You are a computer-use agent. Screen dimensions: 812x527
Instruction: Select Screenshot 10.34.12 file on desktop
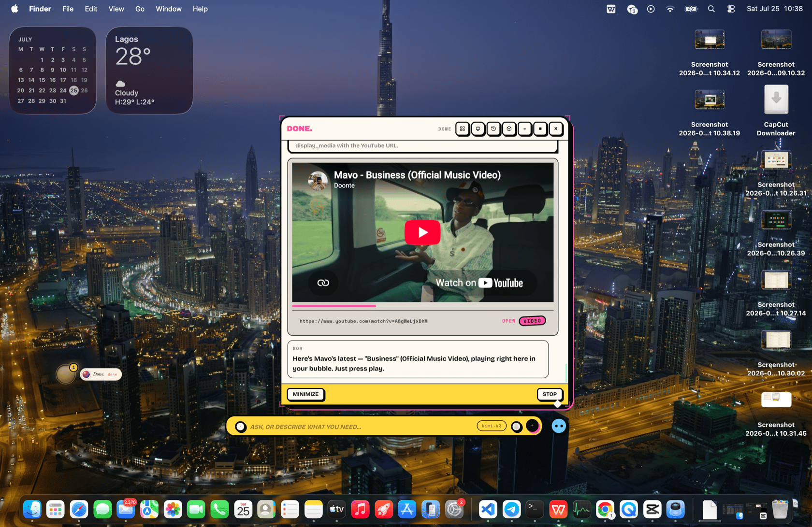(x=709, y=52)
